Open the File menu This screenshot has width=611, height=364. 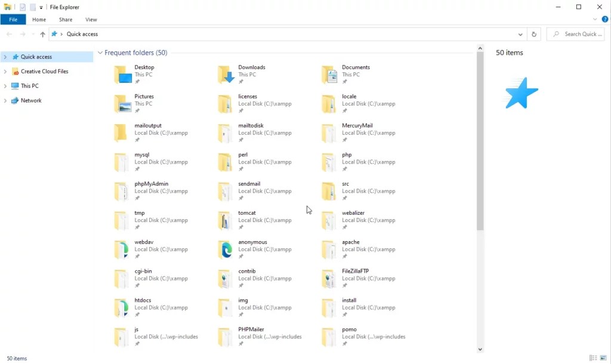click(x=13, y=19)
